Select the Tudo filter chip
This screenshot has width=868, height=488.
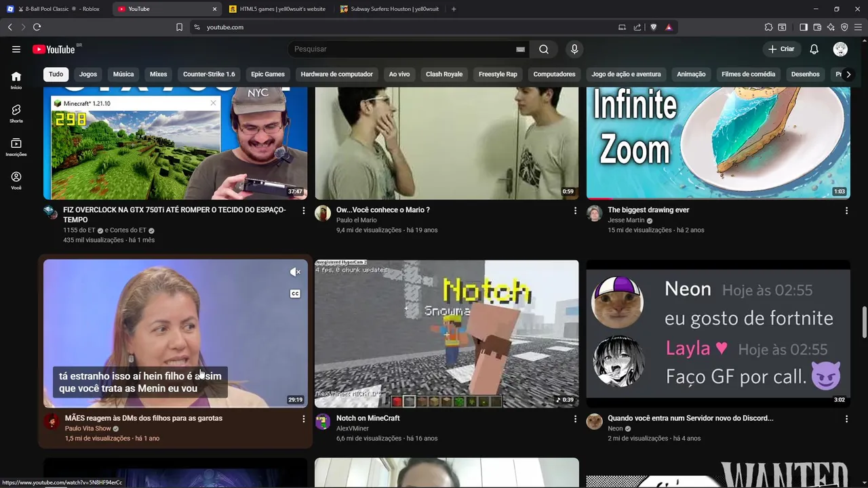[56, 75]
